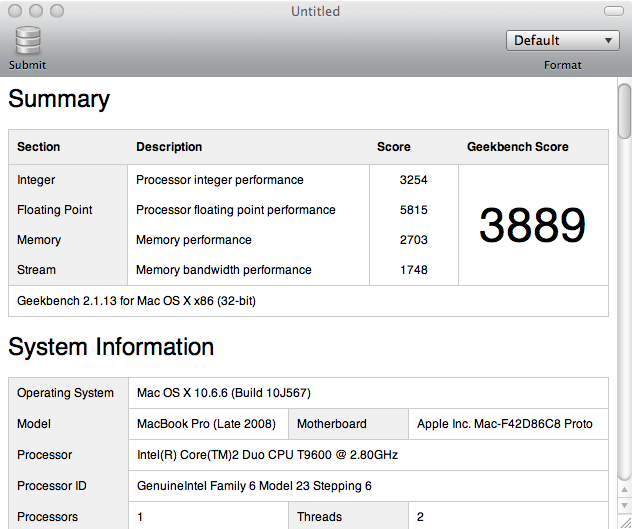
Task: Click the Summary heading
Action: (x=59, y=99)
